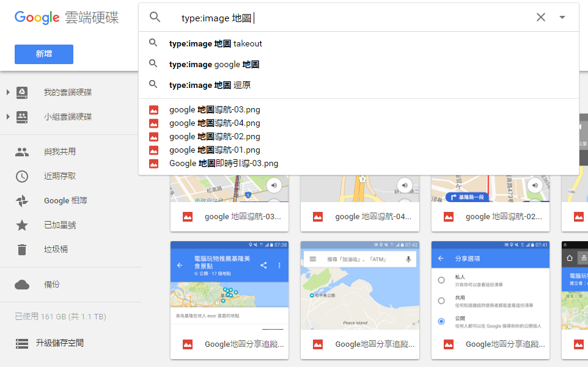Viewport: 588px width, 367px height.
Task: Open 我的雲端硬碟 in sidebar
Action: (68, 92)
